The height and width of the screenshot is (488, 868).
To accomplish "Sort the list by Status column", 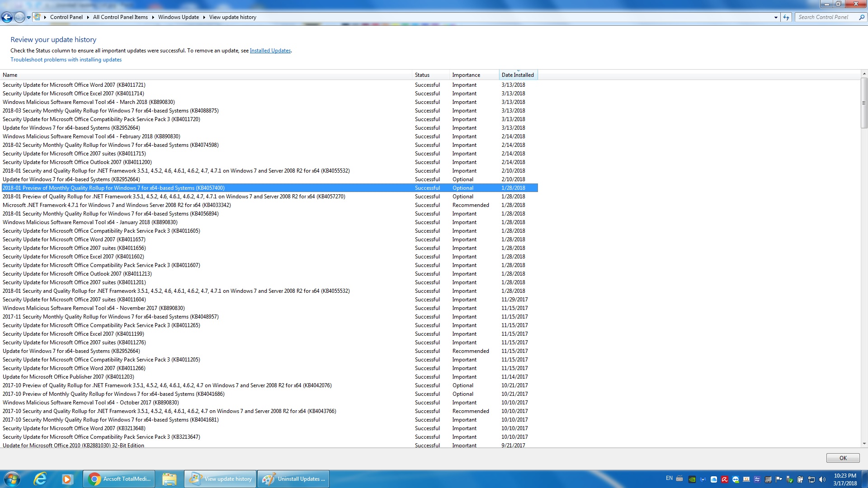I will pyautogui.click(x=422, y=75).
